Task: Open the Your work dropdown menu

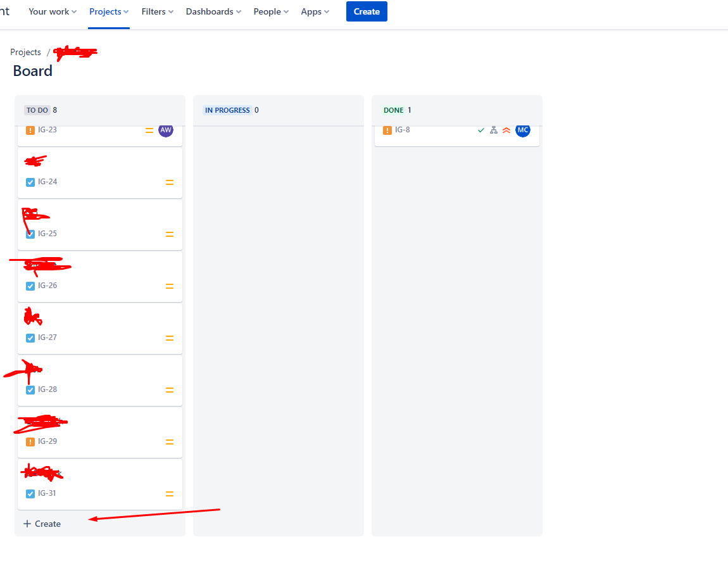Action: pos(53,11)
